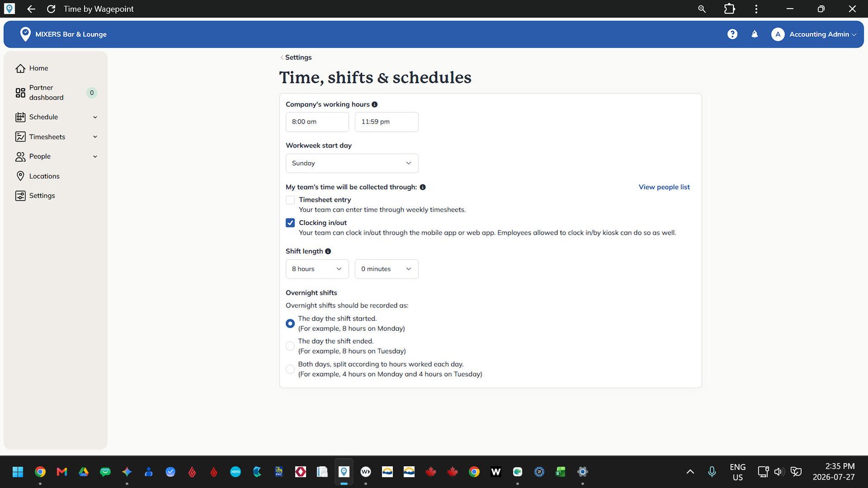The height and width of the screenshot is (488, 868).
Task: Click the View people list link
Action: coord(664,187)
